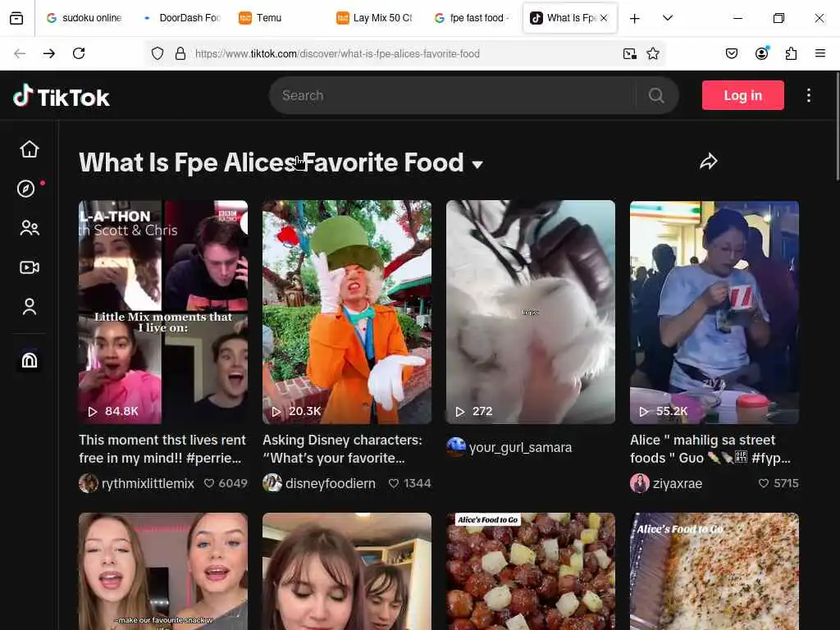840x630 pixels.
Task: Like the ziyaxrae video heart
Action: pos(764,483)
